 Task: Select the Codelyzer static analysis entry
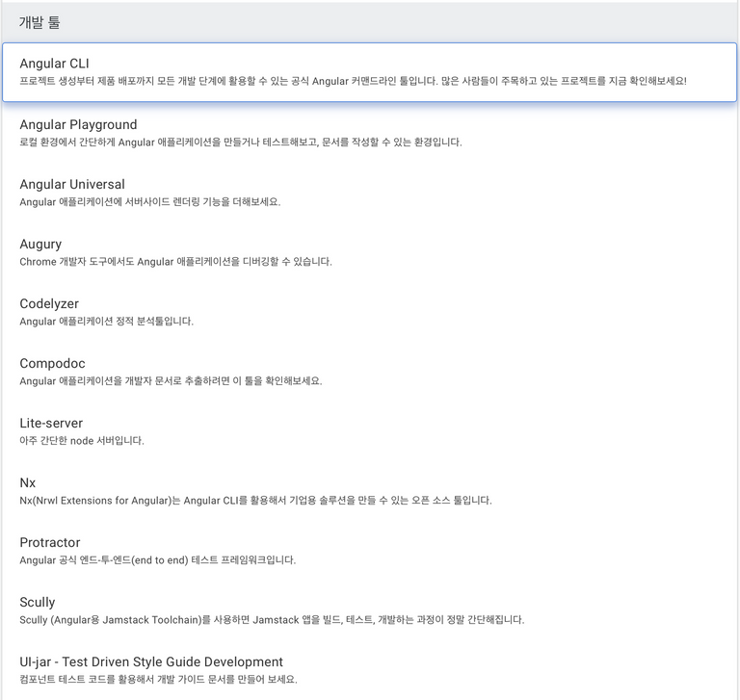click(x=369, y=312)
